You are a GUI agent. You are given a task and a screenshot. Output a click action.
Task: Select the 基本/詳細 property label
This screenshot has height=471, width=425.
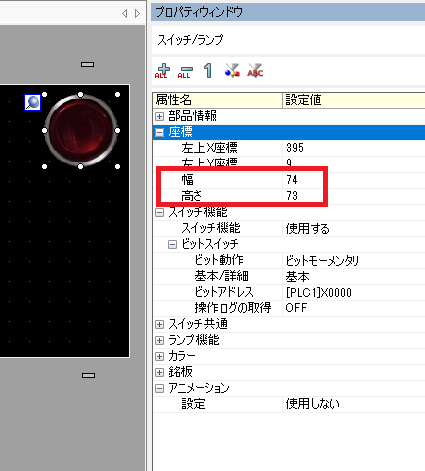click(x=221, y=276)
